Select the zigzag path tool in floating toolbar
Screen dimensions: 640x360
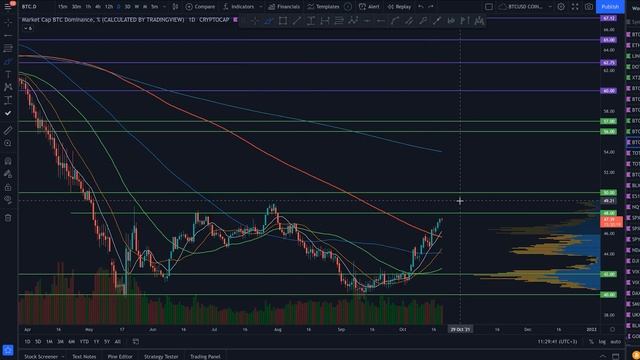pos(353,21)
